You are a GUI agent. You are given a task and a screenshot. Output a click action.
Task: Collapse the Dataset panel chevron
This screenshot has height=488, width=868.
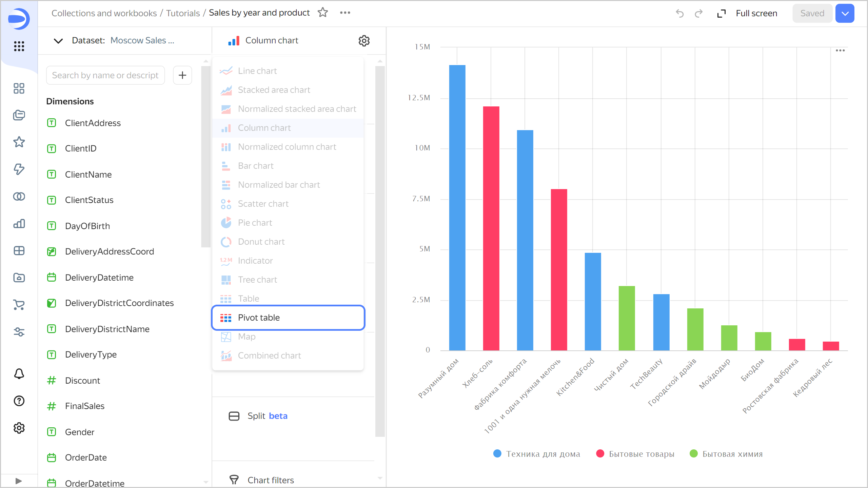pos(58,41)
